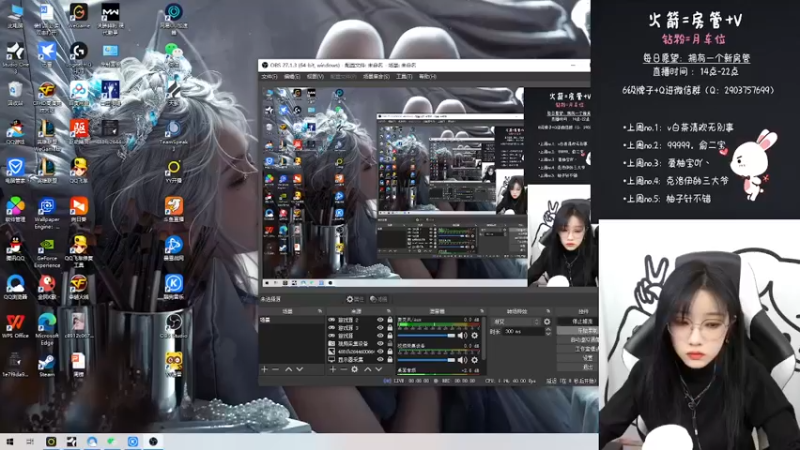Adjust the first mixer channel volume slider
This screenshot has width=800, height=450.
pyautogui.click(x=426, y=336)
